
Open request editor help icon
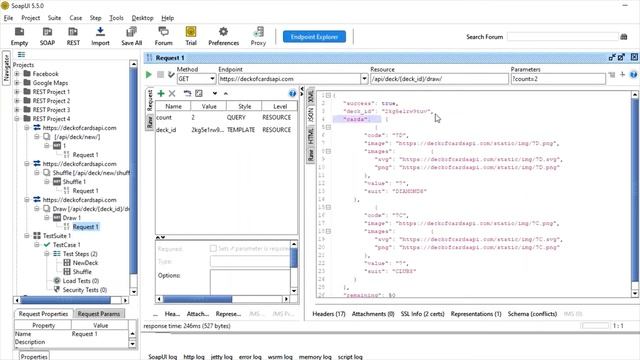coord(633,75)
